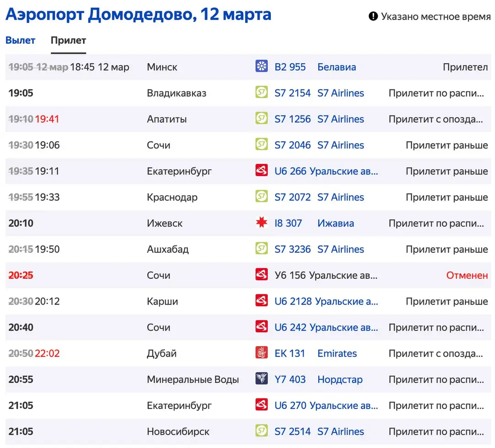The width and height of the screenshot is (495, 448).
Task: Open S7 Airlines link in Владикавказ row
Action: point(341,93)
